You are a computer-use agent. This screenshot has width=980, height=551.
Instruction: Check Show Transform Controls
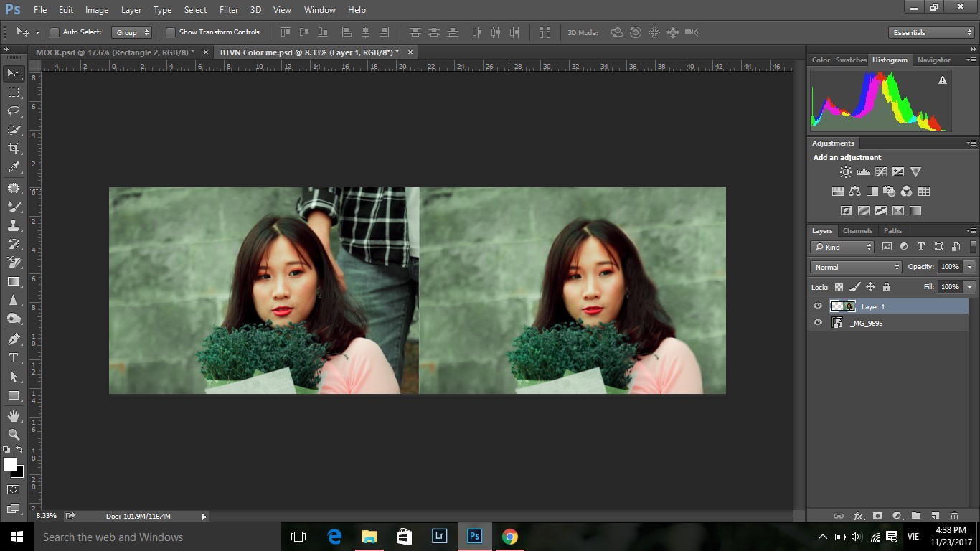(x=170, y=32)
